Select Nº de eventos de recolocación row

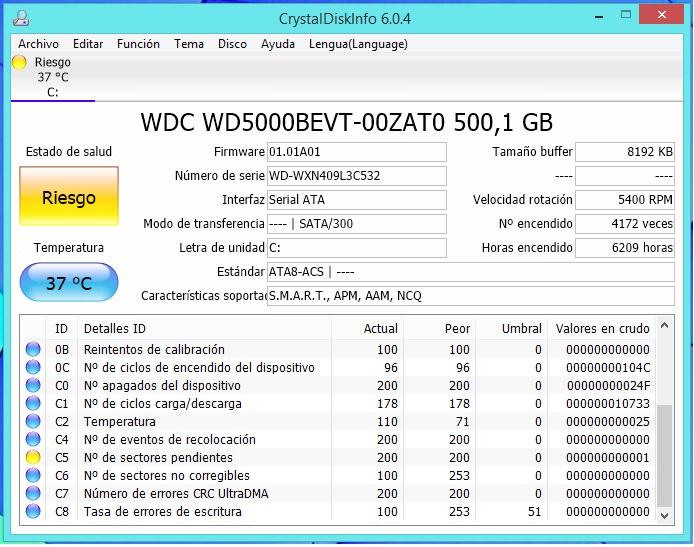pyautogui.click(x=338, y=439)
